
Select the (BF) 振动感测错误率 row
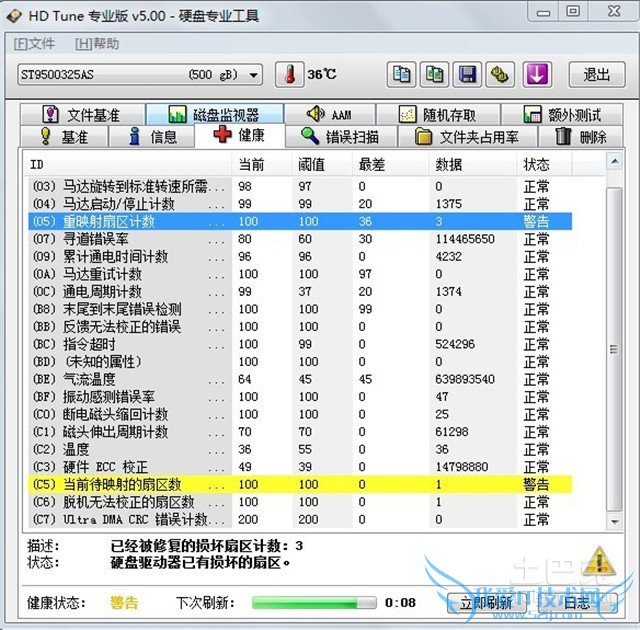click(x=300, y=397)
